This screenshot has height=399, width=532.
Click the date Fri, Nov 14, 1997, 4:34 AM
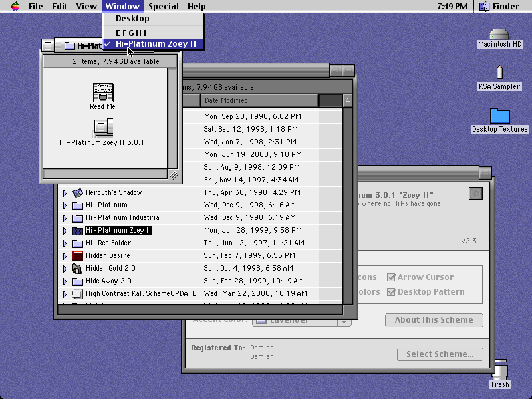click(x=251, y=180)
